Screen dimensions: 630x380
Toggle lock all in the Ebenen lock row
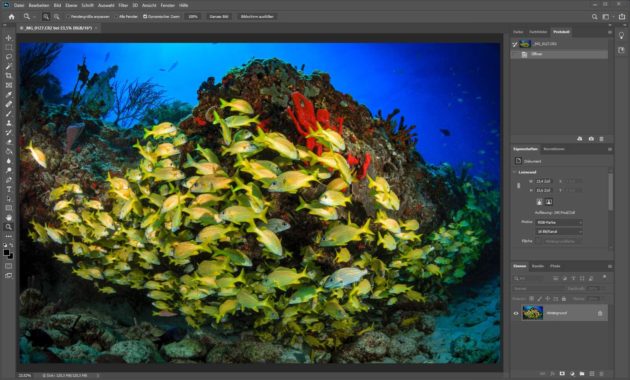(x=564, y=299)
